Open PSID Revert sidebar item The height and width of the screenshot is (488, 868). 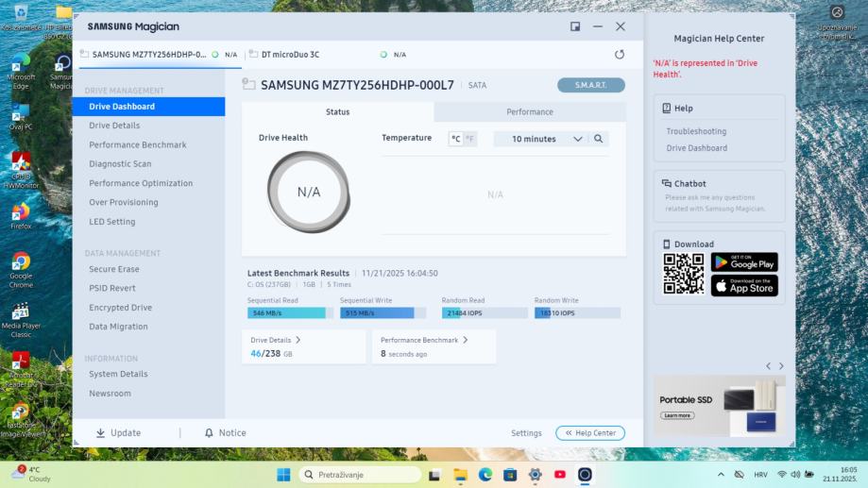coord(112,288)
